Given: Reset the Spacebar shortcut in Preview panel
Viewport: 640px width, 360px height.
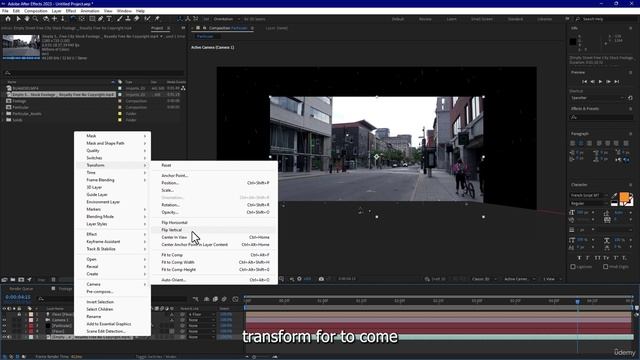Looking at the screenshot, I should [630, 98].
